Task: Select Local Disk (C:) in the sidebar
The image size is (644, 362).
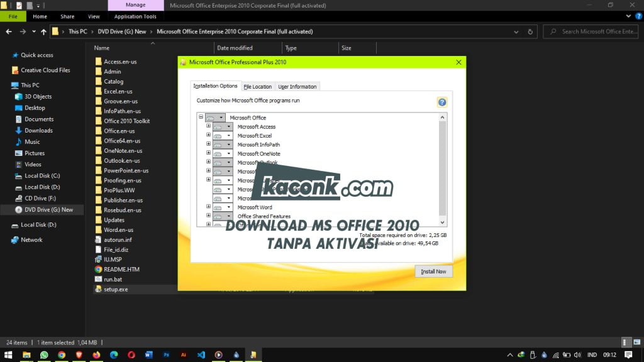Action: coord(42,176)
